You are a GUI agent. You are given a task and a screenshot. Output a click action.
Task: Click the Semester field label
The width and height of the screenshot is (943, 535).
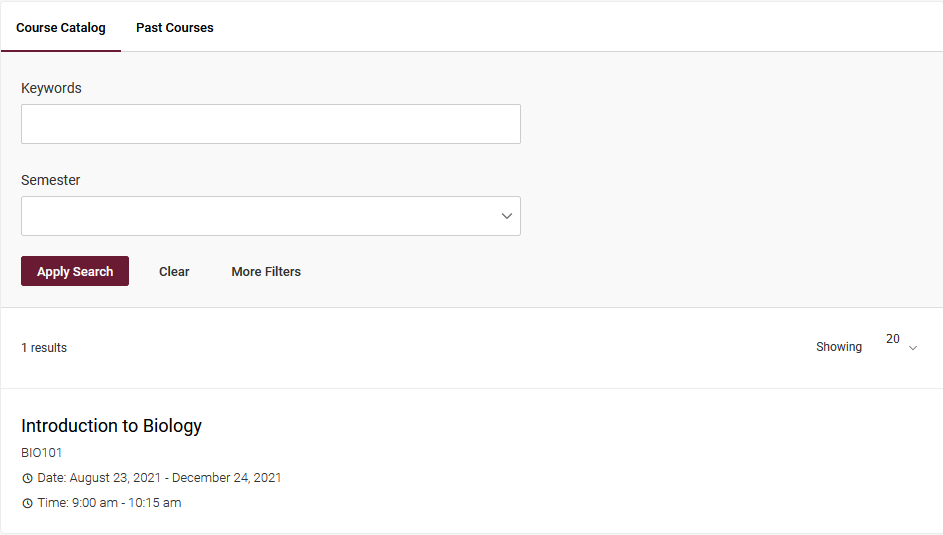51,180
